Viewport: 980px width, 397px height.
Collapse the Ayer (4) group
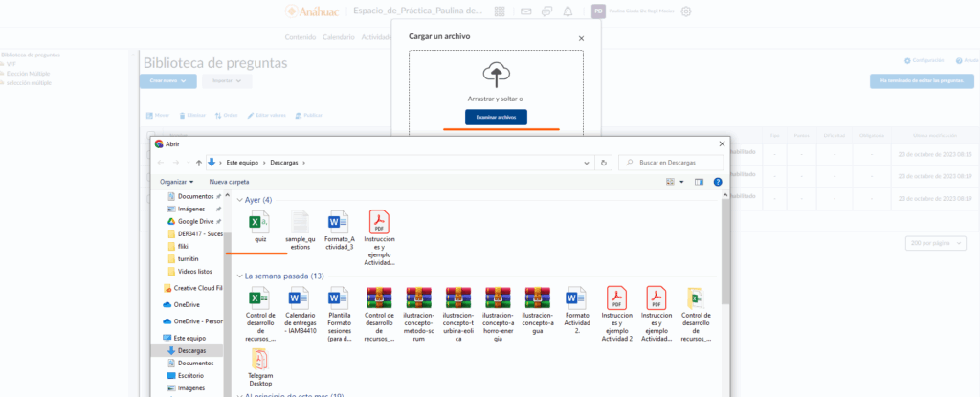click(x=239, y=200)
